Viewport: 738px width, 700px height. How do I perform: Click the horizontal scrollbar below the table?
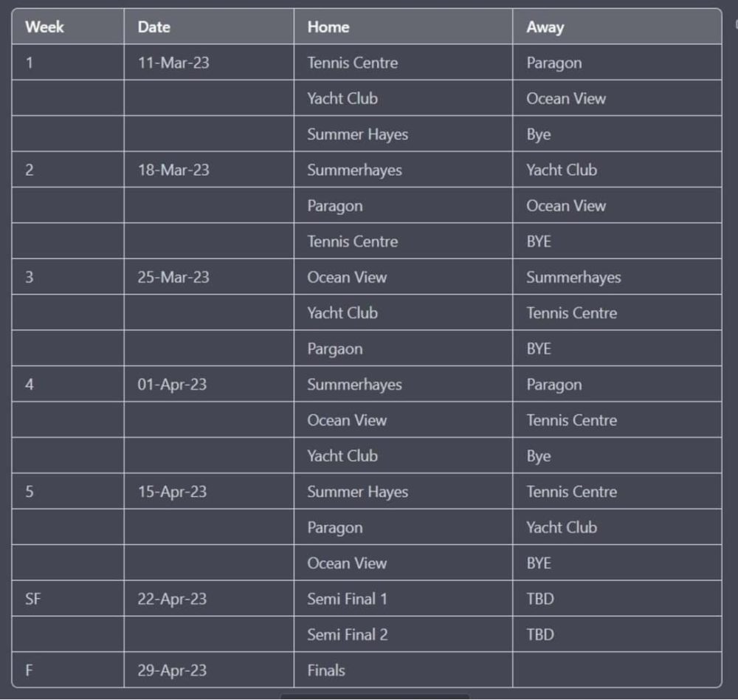point(375,696)
